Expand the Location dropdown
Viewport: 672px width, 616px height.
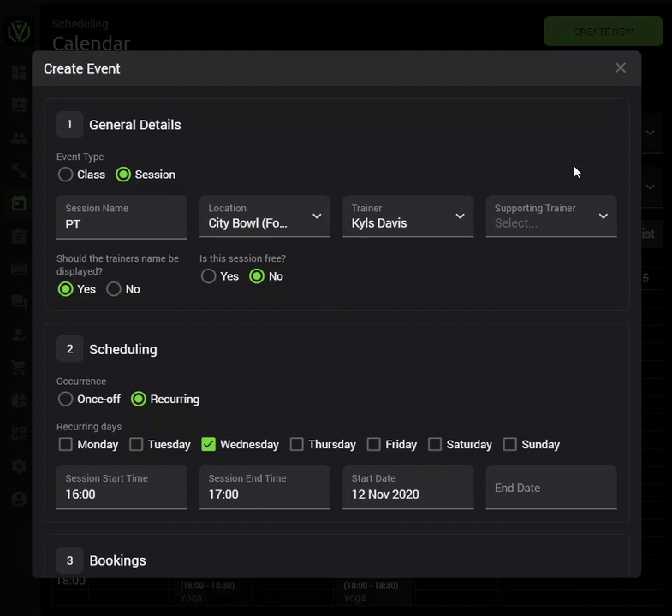tap(265, 216)
